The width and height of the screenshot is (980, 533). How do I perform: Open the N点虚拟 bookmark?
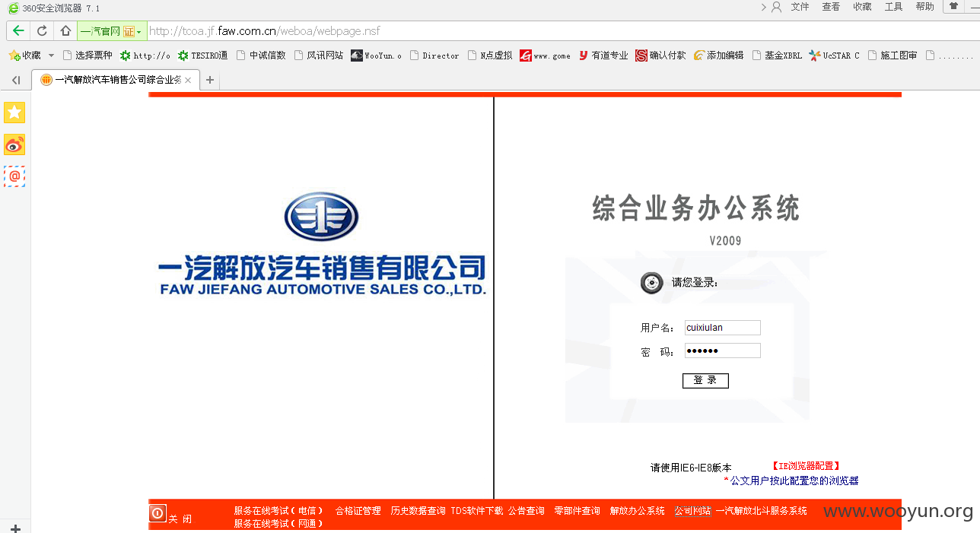click(x=490, y=56)
